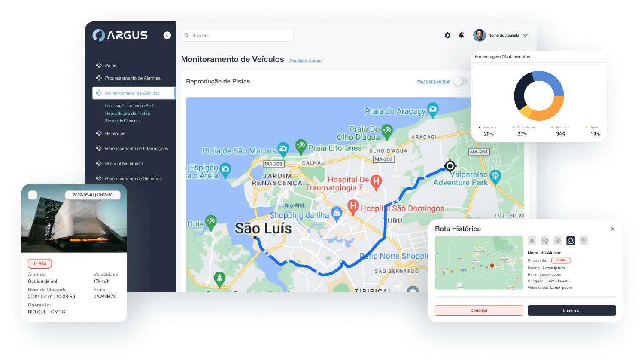The width and height of the screenshot is (644, 361).
Task: Select the bell alarm tab in Rota Histórica
Action: (x=532, y=241)
